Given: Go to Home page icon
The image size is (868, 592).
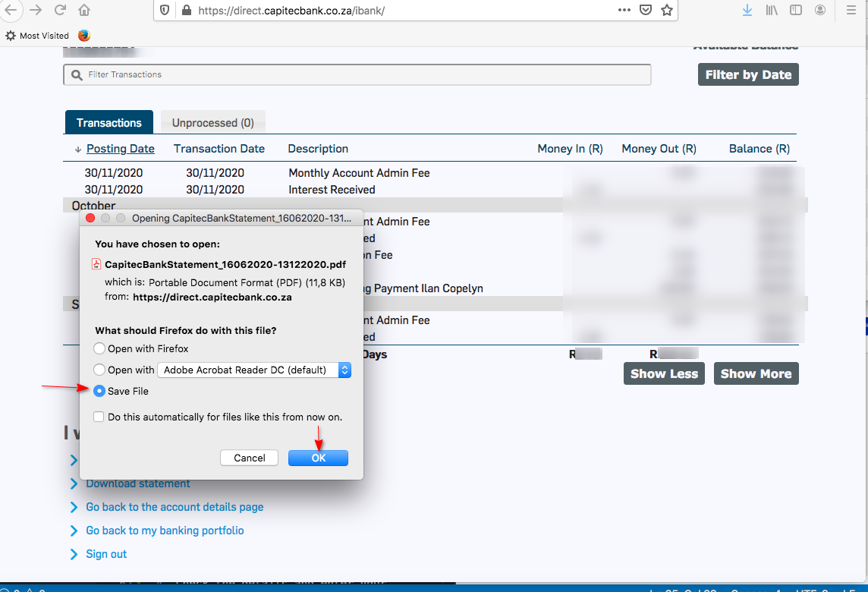Looking at the screenshot, I should tap(84, 11).
